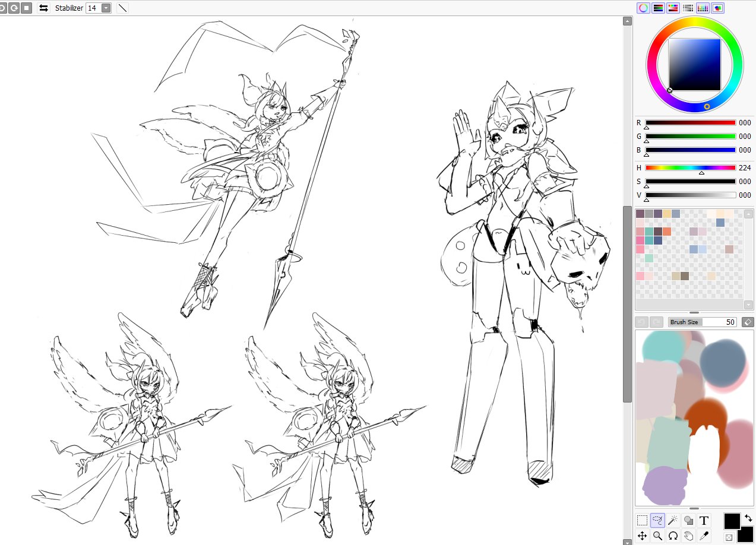The height and width of the screenshot is (545, 756).
Task: Click the scratchpad redo button
Action: point(656,322)
